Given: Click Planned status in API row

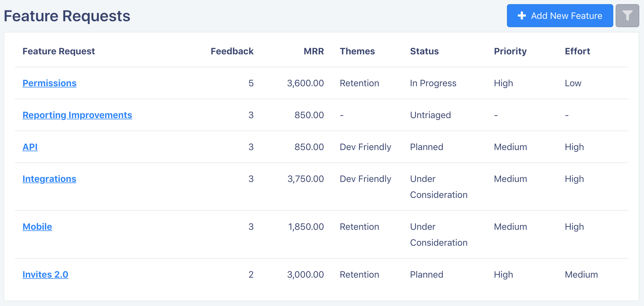Looking at the screenshot, I should 427,147.
